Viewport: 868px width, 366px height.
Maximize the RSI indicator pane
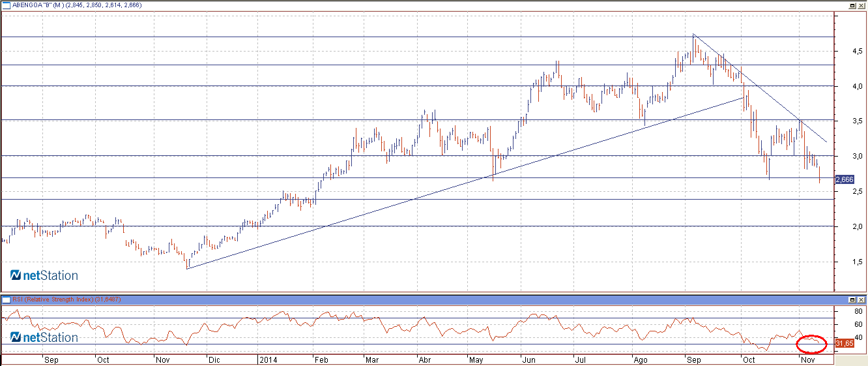pyautogui.click(x=852, y=299)
